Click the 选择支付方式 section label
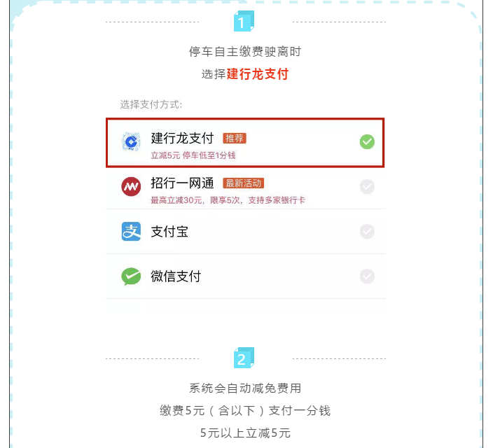493x448 pixels. pyautogui.click(x=151, y=104)
